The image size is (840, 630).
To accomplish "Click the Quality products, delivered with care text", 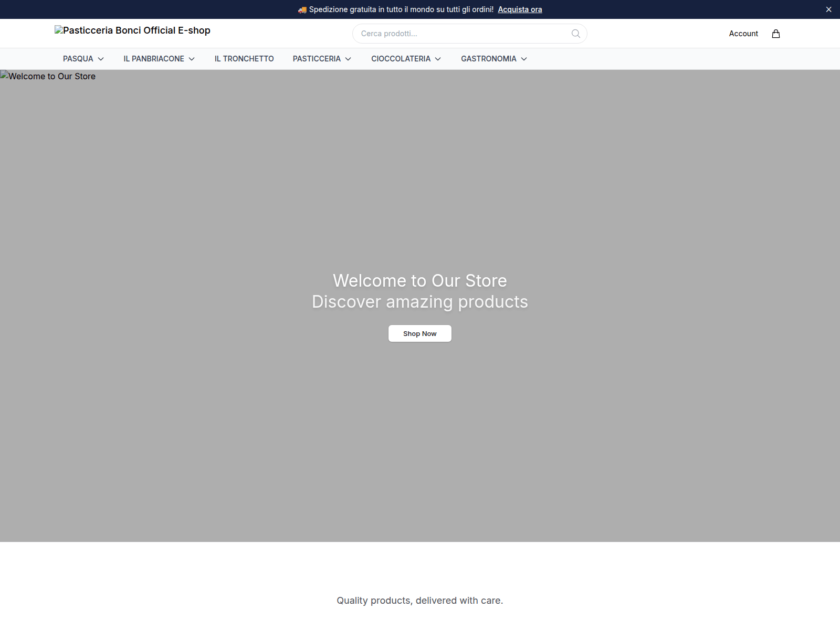I will click(x=420, y=601).
